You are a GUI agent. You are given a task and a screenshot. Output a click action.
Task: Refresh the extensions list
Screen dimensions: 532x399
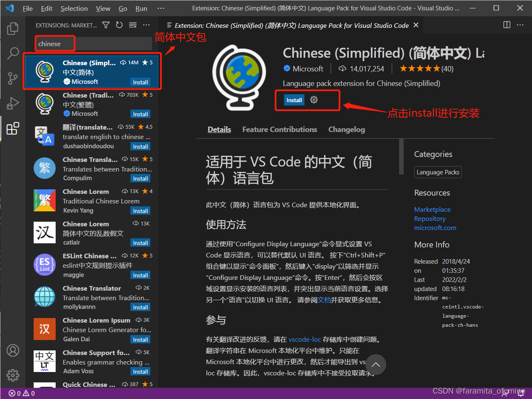119,25
